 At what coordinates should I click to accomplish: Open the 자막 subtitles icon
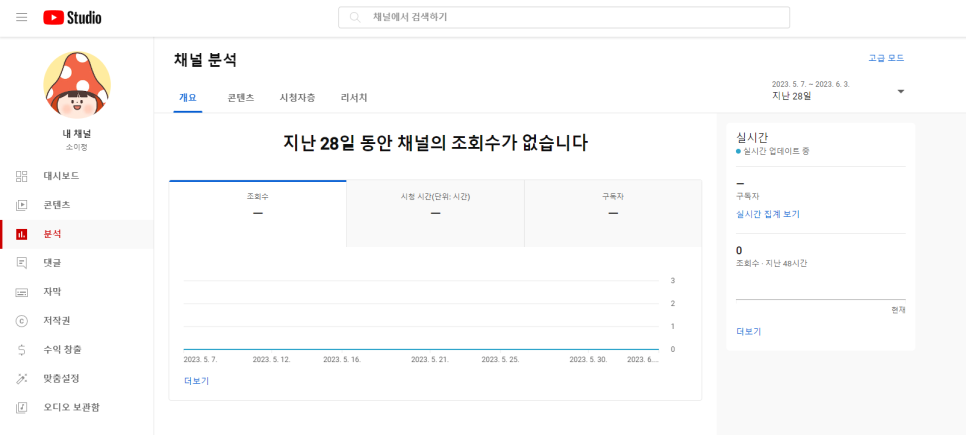pyautogui.click(x=21, y=292)
